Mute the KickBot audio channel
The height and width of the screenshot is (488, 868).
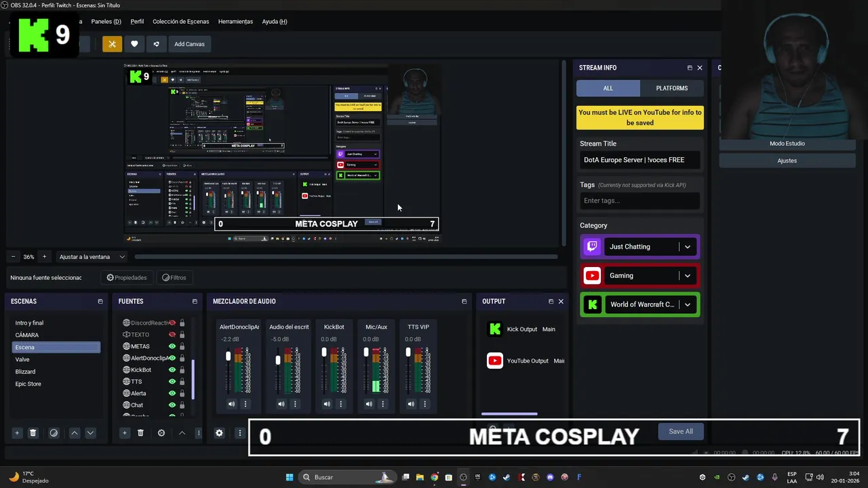327,404
